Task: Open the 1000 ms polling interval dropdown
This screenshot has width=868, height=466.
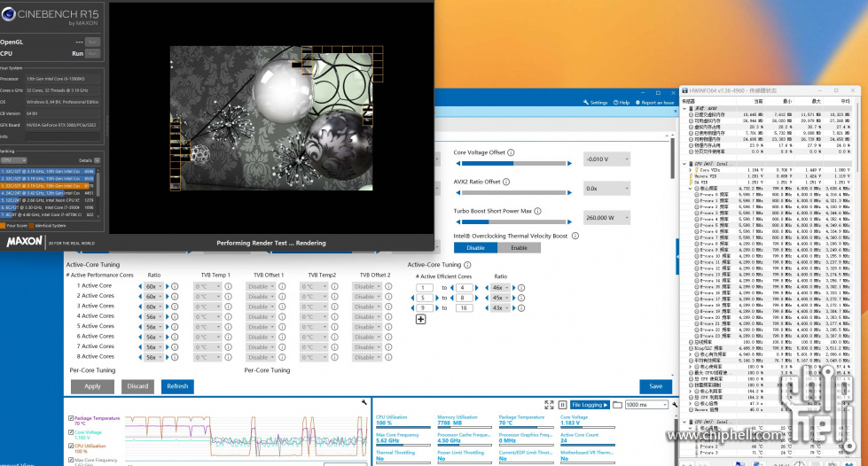Action: coord(646,405)
